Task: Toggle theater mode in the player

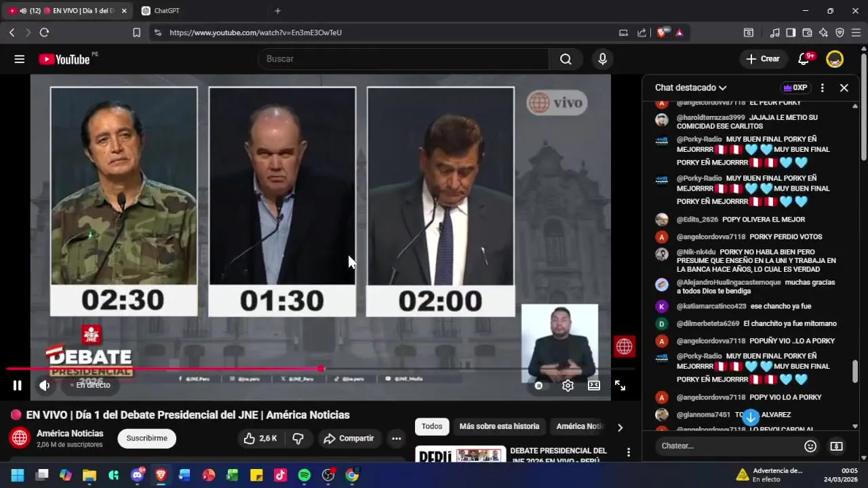Action: tap(594, 386)
